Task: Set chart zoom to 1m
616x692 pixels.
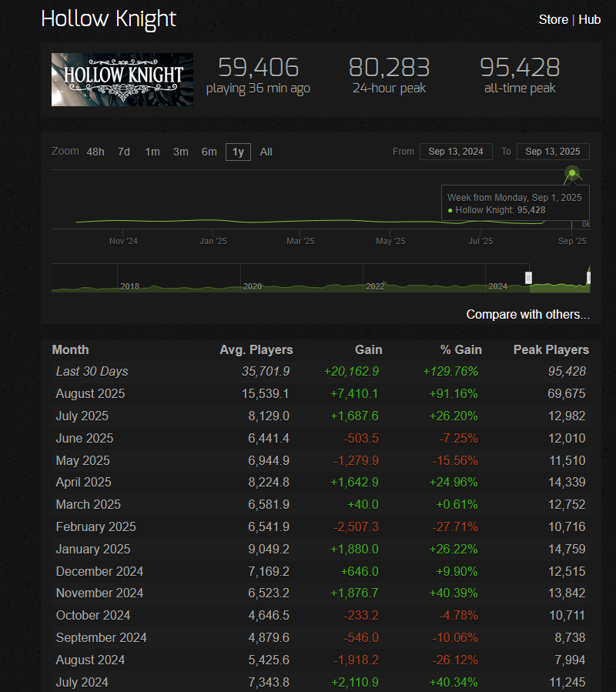Action: tap(152, 152)
